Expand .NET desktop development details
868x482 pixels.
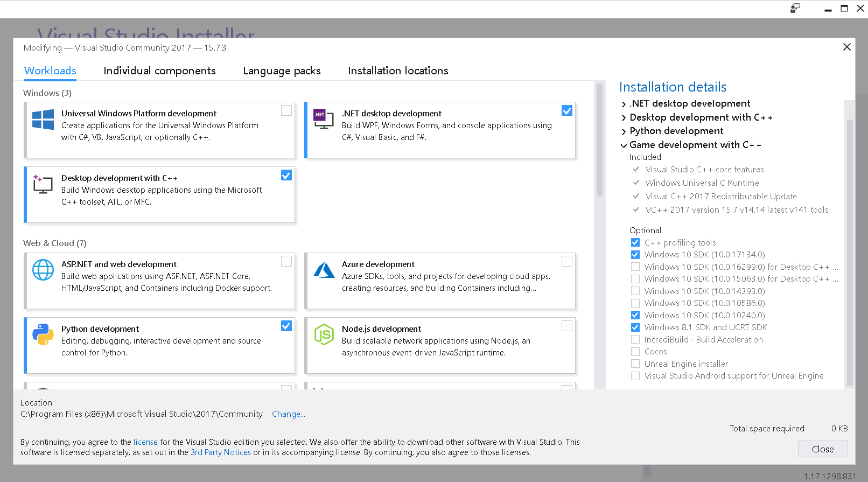click(x=624, y=104)
